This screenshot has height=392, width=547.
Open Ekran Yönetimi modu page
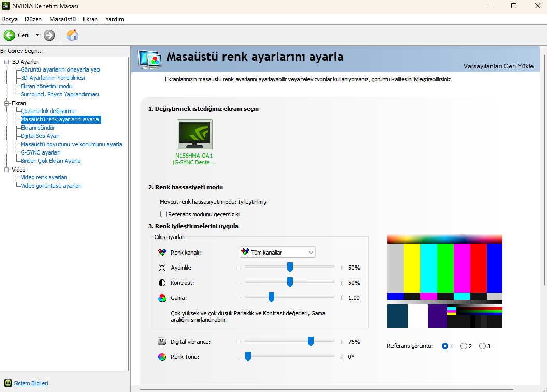(x=47, y=86)
